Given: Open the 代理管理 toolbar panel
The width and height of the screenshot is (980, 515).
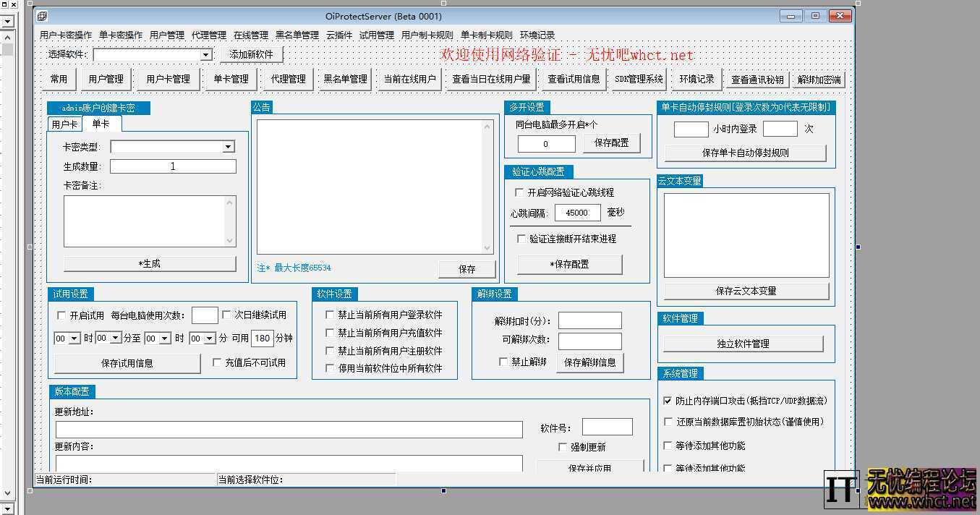Looking at the screenshot, I should pyautogui.click(x=286, y=80).
